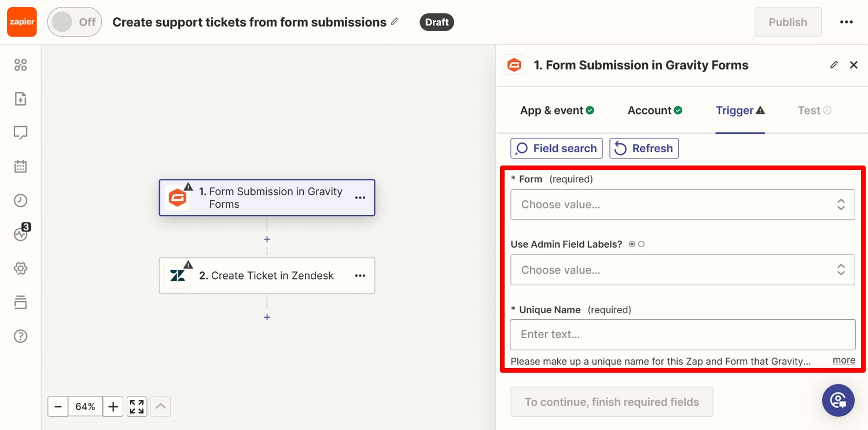
Task: Switch to the Trigger tab
Action: point(740,111)
